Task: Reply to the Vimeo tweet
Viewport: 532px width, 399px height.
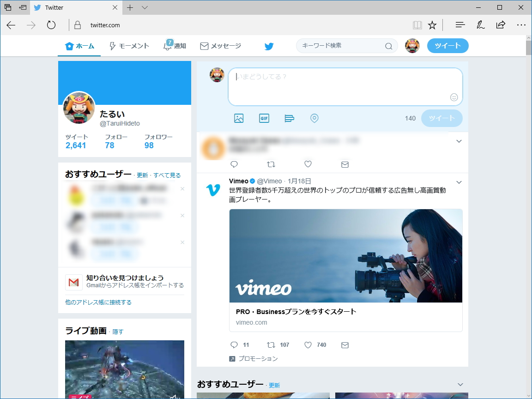Action: (x=234, y=345)
